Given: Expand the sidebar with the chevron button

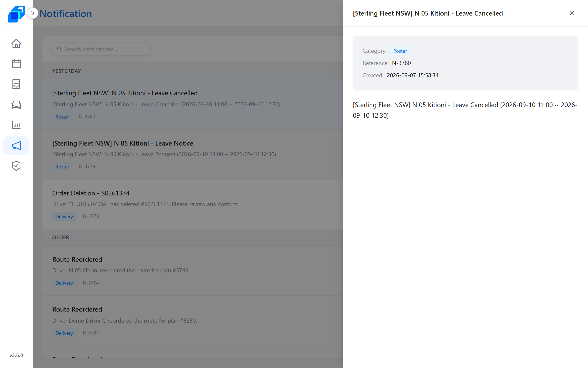Looking at the screenshot, I should (x=32, y=13).
